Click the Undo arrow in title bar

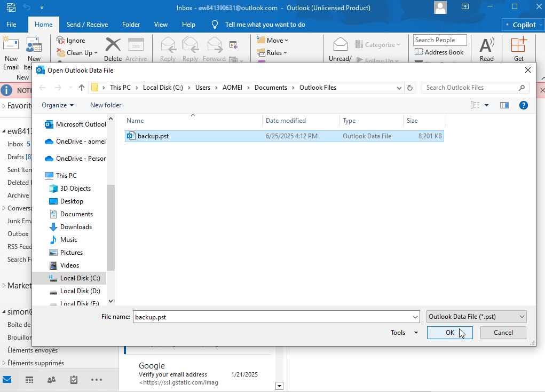(x=27, y=7)
